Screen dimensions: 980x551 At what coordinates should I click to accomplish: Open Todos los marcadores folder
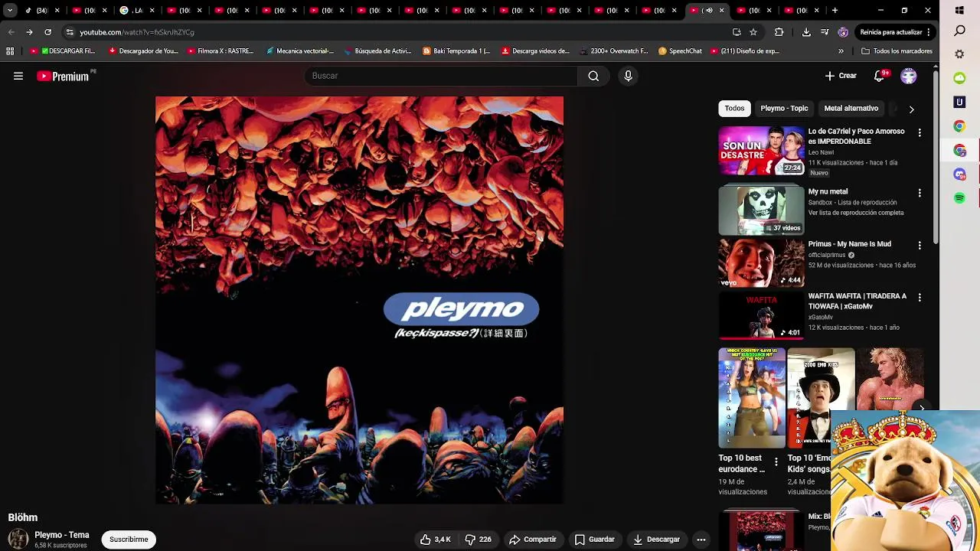coord(897,51)
